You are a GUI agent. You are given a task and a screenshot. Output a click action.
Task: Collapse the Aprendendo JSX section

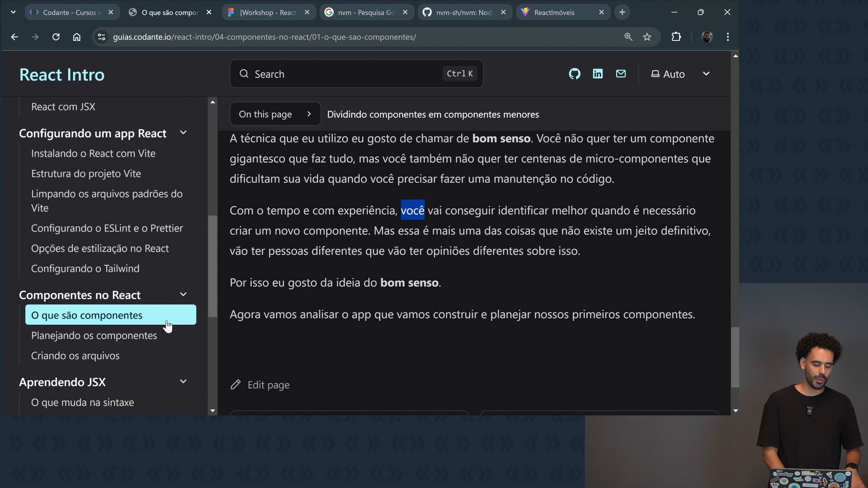click(x=183, y=382)
